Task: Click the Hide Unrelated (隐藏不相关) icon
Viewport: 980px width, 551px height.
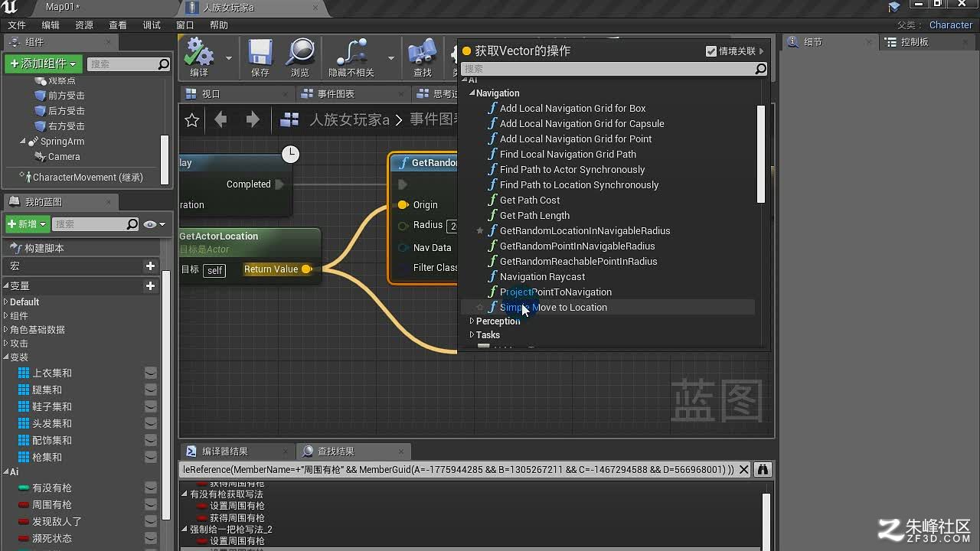Action: tap(351, 53)
